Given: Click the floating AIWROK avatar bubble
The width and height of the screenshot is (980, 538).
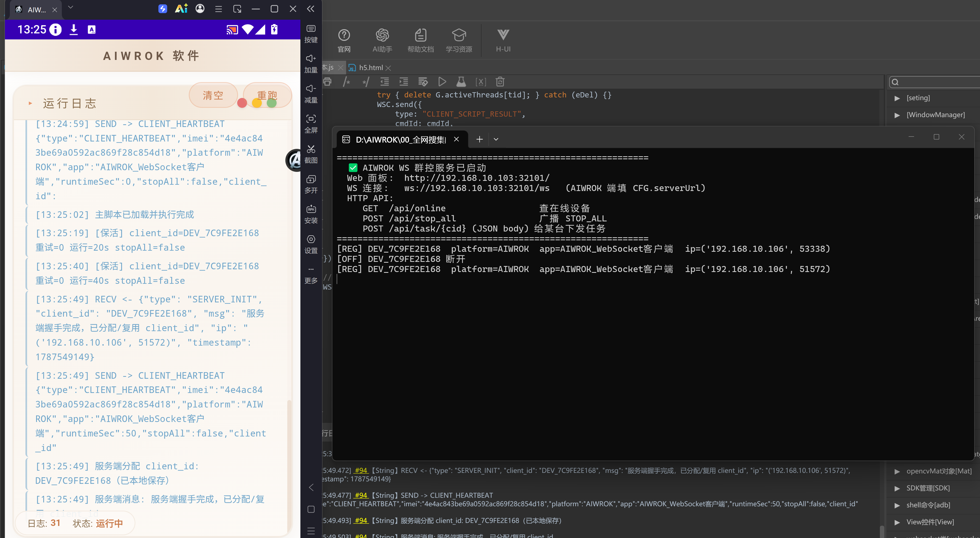Looking at the screenshot, I should [294, 160].
